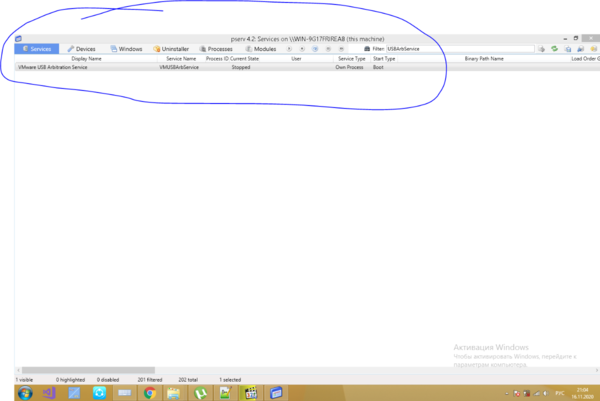Click the User column header
Image resolution: width=600 pixels, height=401 pixels.
(x=296, y=59)
